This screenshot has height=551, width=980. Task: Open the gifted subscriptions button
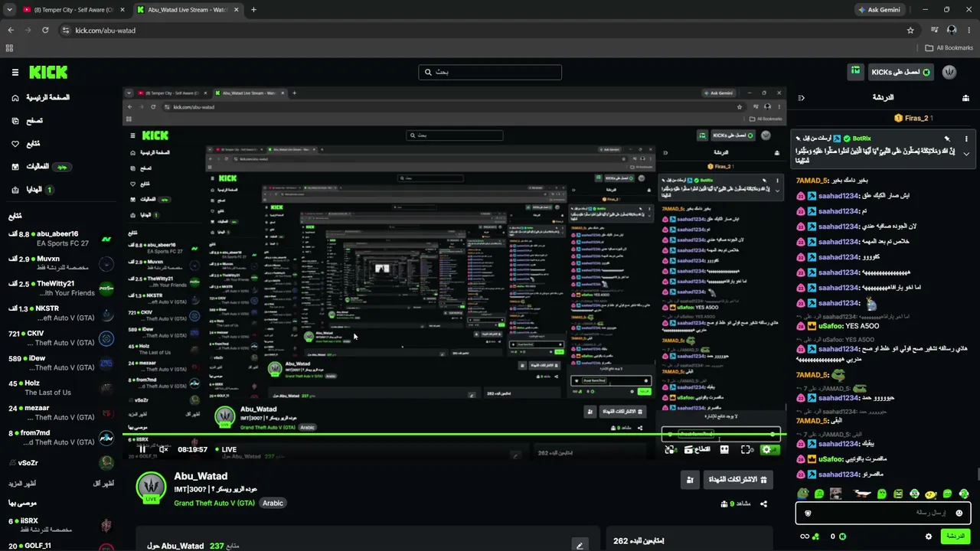738,480
